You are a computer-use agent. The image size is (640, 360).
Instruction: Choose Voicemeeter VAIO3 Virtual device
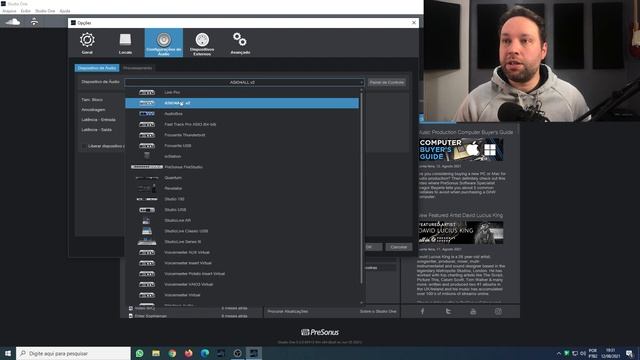coord(242,284)
